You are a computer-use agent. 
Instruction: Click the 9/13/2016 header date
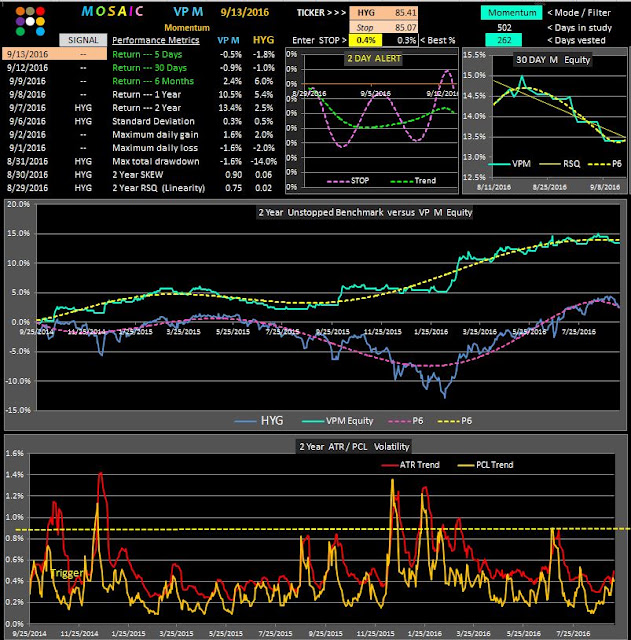pos(244,12)
